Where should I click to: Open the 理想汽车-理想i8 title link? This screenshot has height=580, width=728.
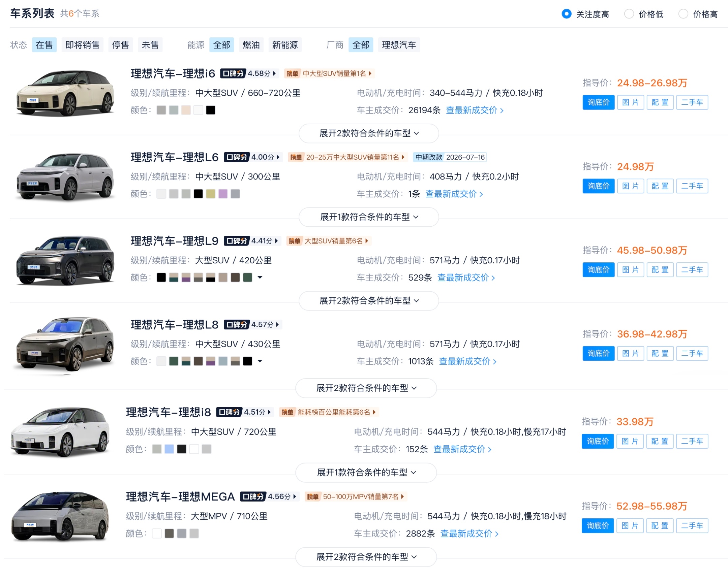tap(169, 412)
